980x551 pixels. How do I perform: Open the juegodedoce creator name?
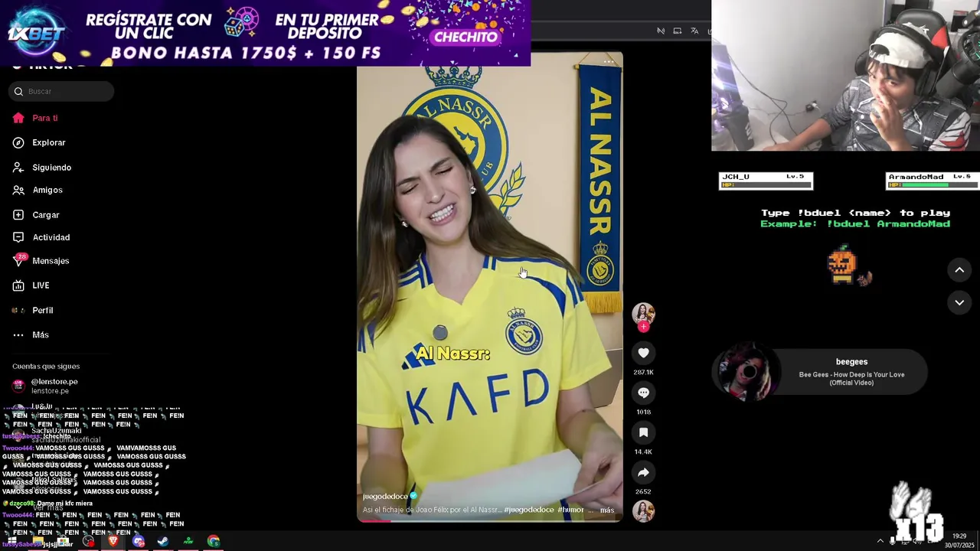coord(385,497)
